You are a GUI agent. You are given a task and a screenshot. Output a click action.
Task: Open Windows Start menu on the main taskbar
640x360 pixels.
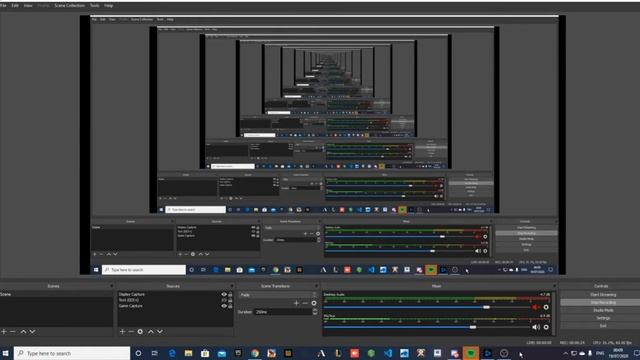[x=5, y=353]
